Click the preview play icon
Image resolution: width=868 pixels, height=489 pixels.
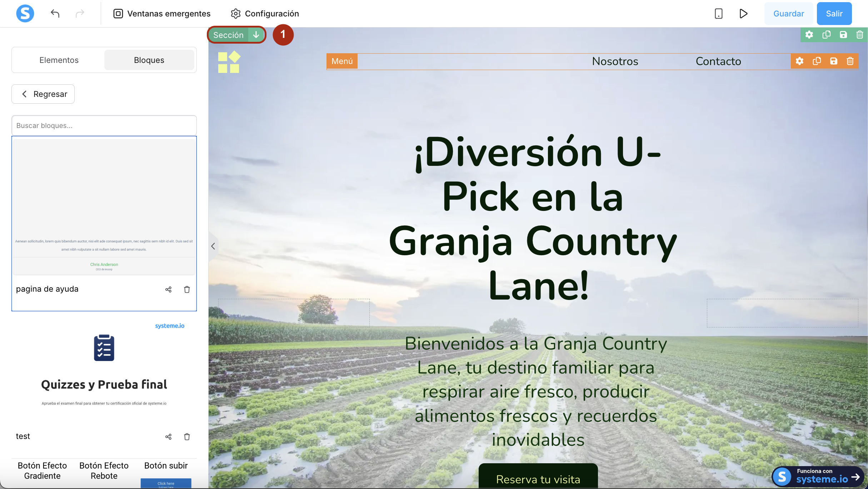pyautogui.click(x=743, y=14)
